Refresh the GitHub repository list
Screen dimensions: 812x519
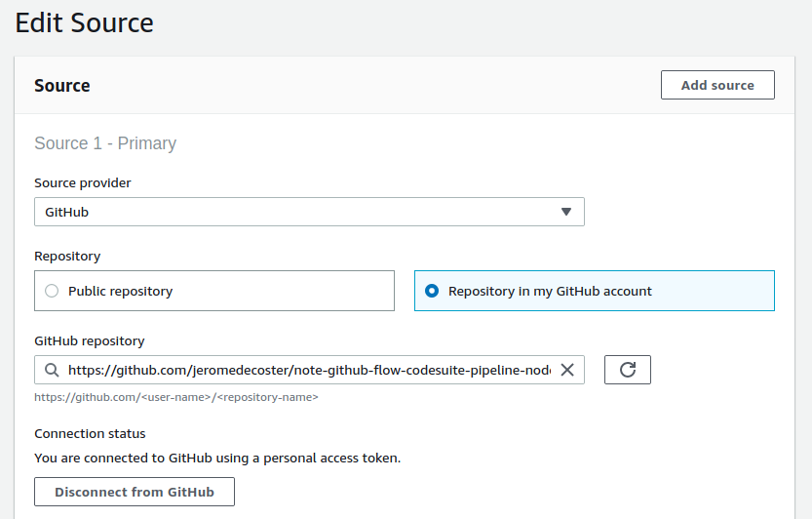pyautogui.click(x=627, y=370)
